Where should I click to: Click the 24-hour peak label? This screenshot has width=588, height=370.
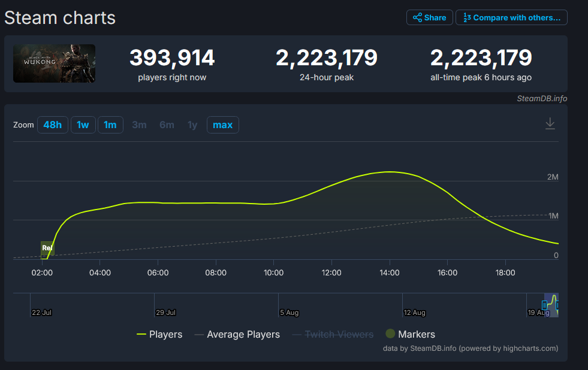[x=327, y=77]
